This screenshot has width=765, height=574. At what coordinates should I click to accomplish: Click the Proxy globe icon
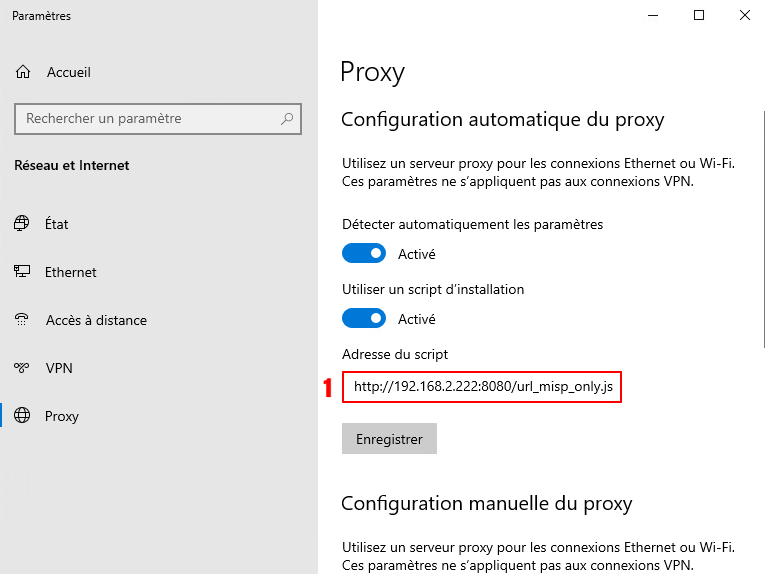(22, 416)
